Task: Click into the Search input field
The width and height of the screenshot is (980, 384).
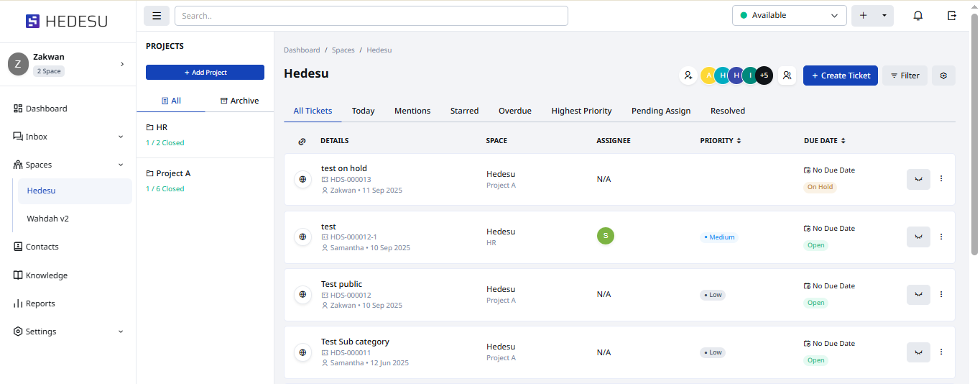Action: pos(371,16)
